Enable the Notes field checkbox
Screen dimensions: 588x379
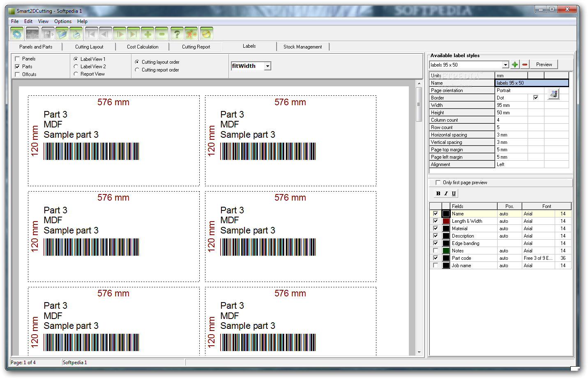pos(436,251)
